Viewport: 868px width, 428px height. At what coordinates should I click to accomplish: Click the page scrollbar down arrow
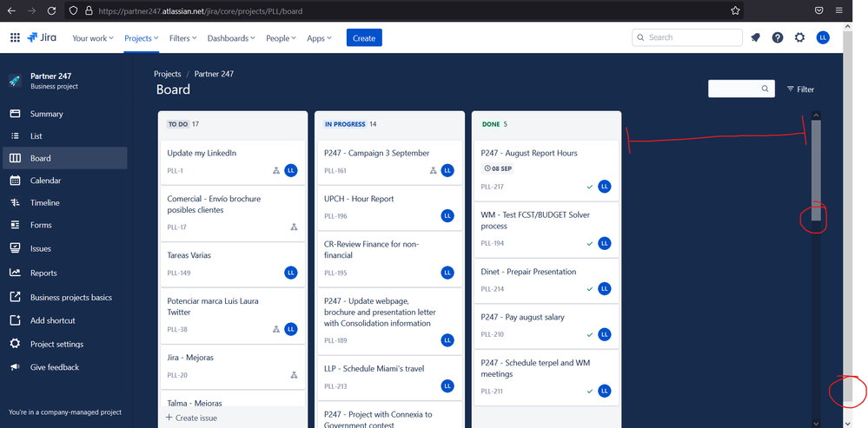coord(848,423)
